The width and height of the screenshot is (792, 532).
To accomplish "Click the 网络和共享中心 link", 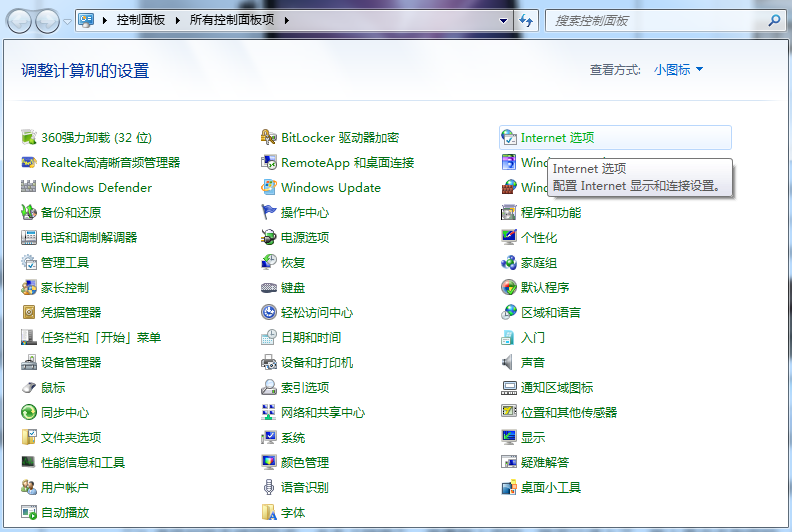I will 322,413.
